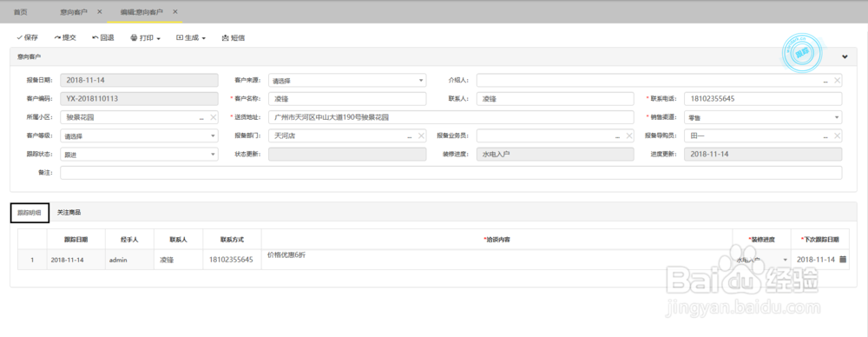Image resolution: width=868 pixels, height=337 pixels.
Task: Clear the 所属小区 field
Action: pyautogui.click(x=214, y=117)
